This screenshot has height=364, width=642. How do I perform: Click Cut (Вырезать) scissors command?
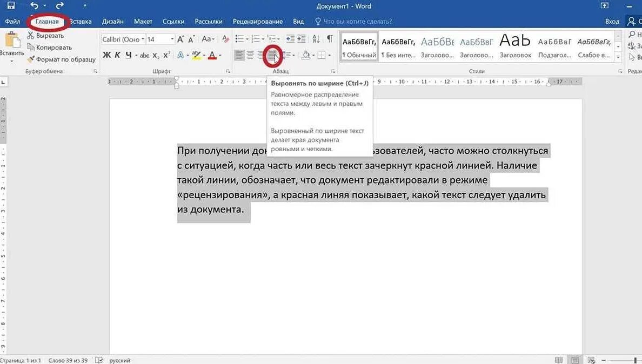pyautogui.click(x=45, y=36)
